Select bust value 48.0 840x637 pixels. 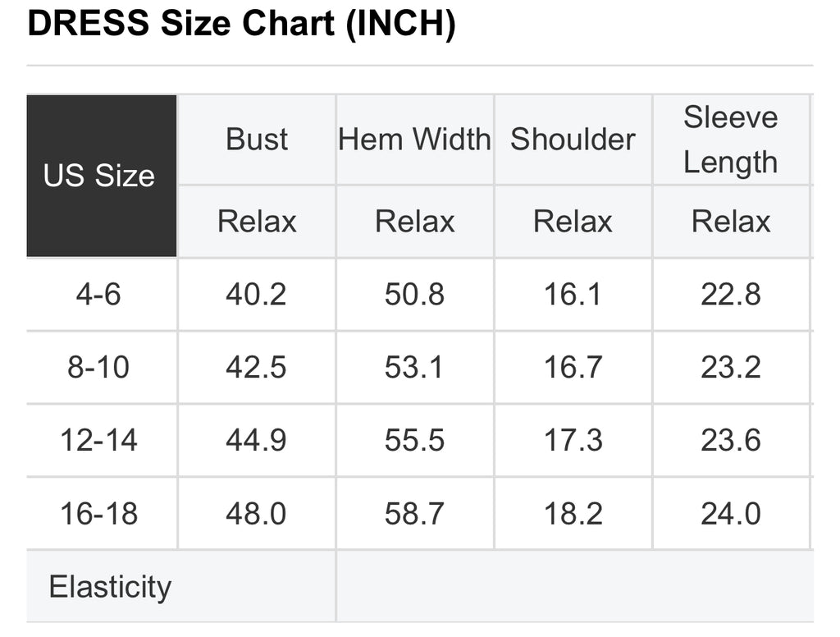point(256,513)
